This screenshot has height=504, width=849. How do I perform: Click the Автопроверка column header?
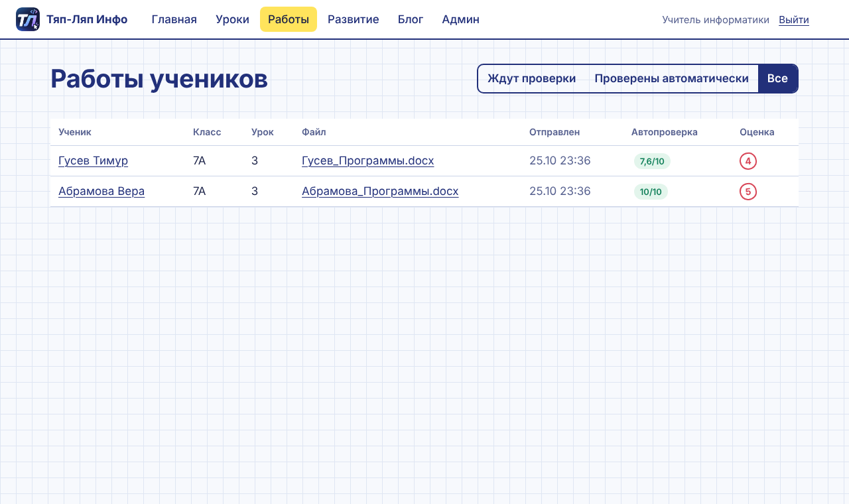pos(665,132)
